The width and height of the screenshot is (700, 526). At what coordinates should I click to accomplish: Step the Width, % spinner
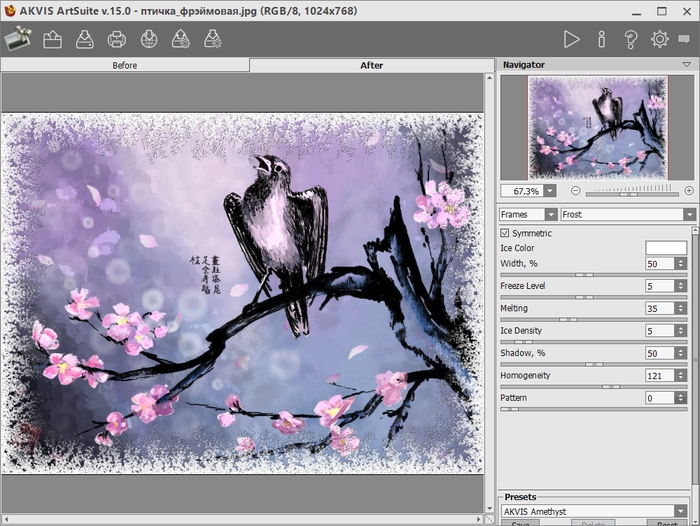681,264
